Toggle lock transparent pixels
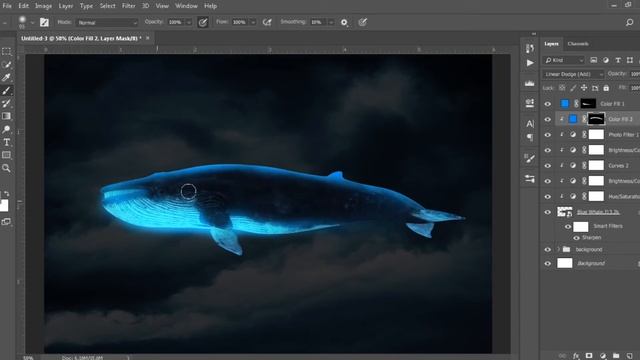The image size is (640, 360). [562, 88]
